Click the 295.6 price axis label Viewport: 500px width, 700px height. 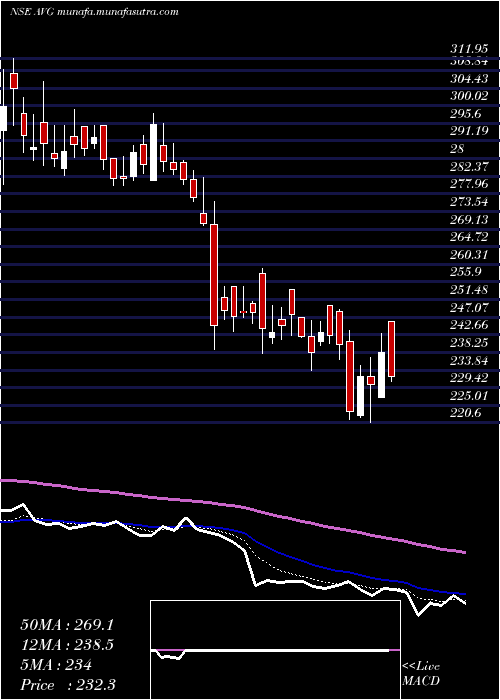click(x=466, y=114)
